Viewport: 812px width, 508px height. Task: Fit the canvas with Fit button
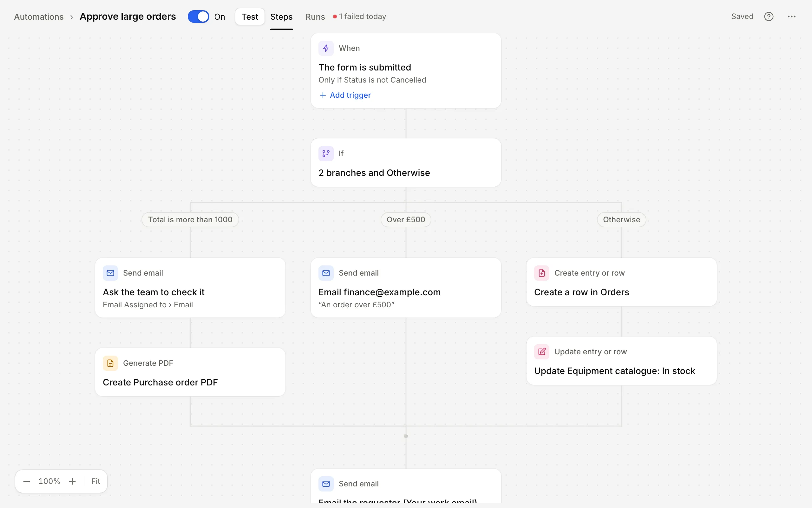[x=95, y=481]
